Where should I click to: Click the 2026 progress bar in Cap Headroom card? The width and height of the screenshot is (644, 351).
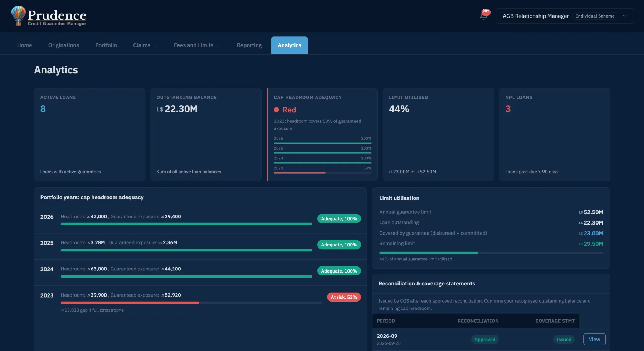[323, 143]
